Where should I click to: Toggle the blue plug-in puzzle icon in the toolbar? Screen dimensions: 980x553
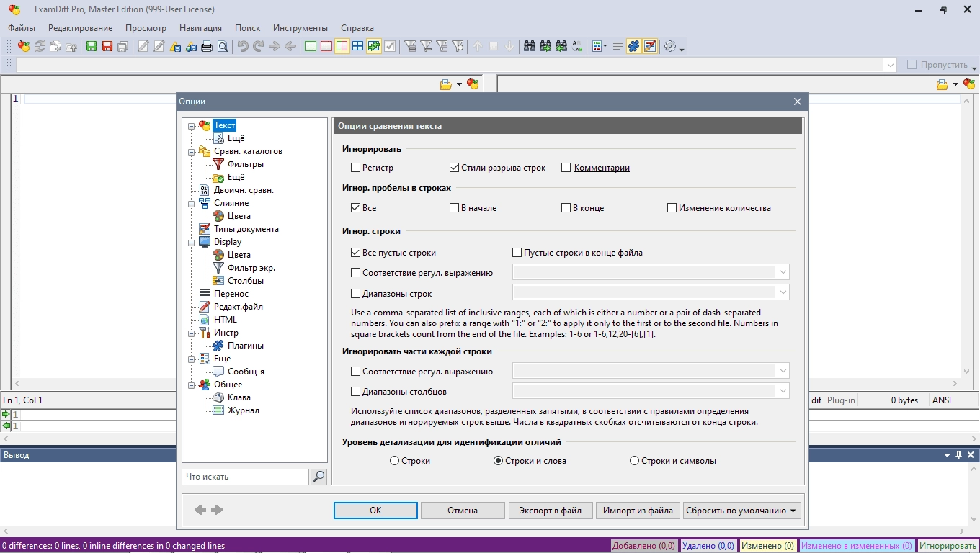pyautogui.click(x=634, y=46)
